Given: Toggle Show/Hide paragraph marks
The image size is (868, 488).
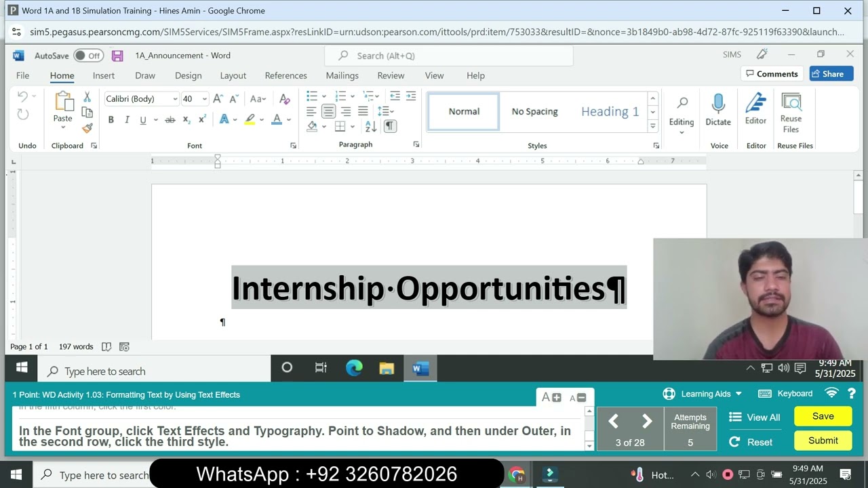Looking at the screenshot, I should [389, 126].
